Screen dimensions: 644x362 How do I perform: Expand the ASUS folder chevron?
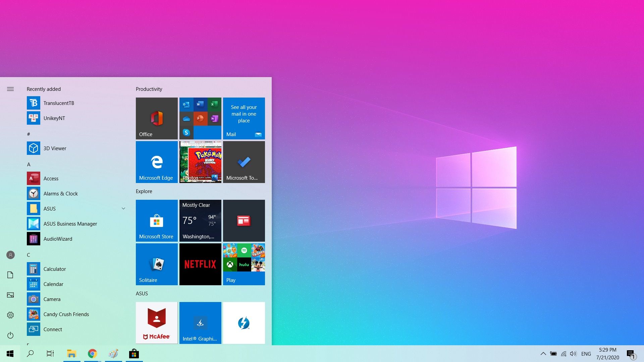[123, 208]
